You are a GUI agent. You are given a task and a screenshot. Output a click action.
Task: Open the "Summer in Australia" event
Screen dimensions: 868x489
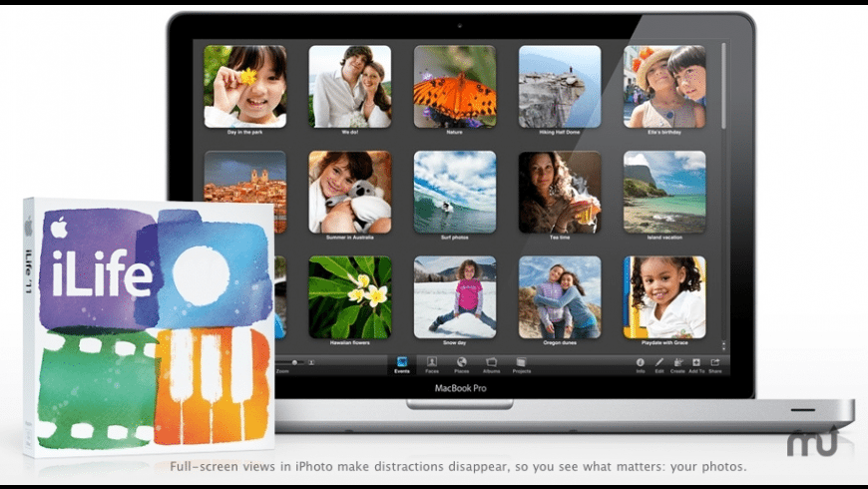pyautogui.click(x=350, y=192)
